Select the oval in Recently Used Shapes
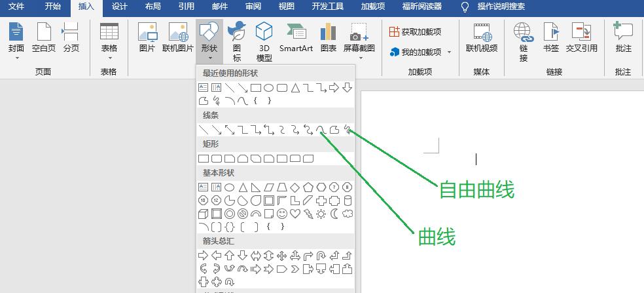The image size is (644, 293). [268, 88]
